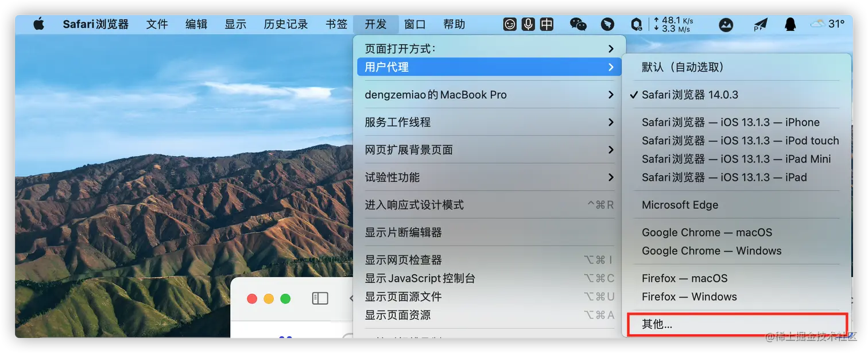Viewport: 868px width, 353px height.
Task: Expand 试验性功能 submenu
Action: pos(489,177)
